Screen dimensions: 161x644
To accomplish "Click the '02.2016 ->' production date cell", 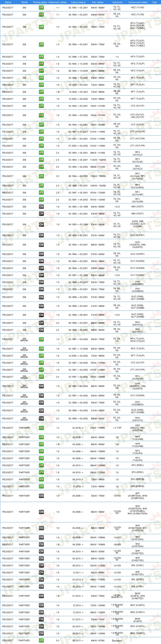I will [x=78, y=428].
